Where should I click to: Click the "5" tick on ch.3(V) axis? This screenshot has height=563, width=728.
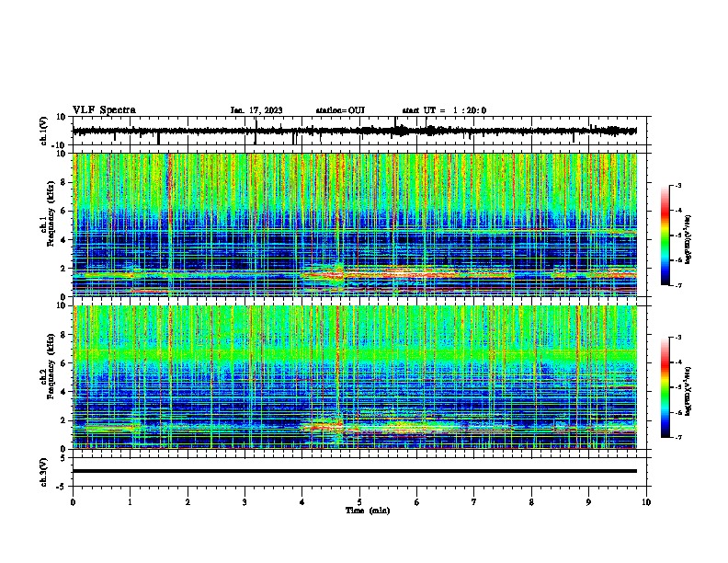[x=63, y=458]
